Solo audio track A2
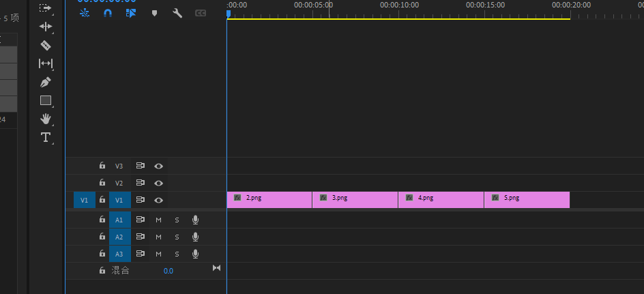Viewport: 644px width, 294px height. coord(177,237)
